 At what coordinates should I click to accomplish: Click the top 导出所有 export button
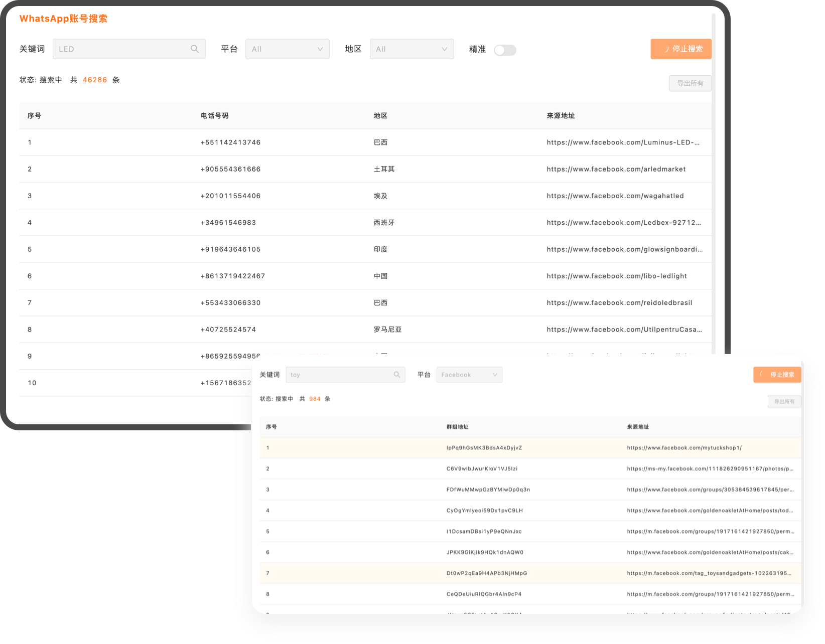click(690, 83)
